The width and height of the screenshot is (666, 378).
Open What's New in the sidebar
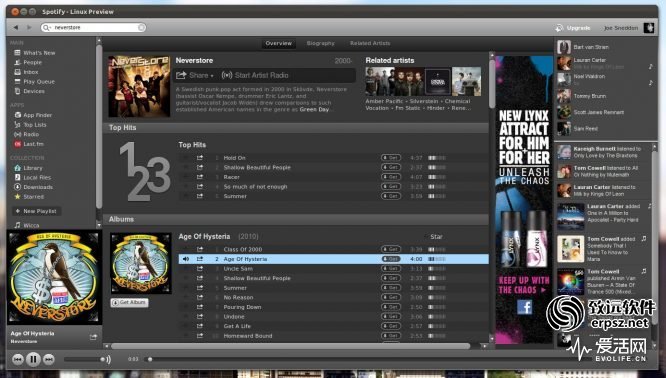point(39,53)
